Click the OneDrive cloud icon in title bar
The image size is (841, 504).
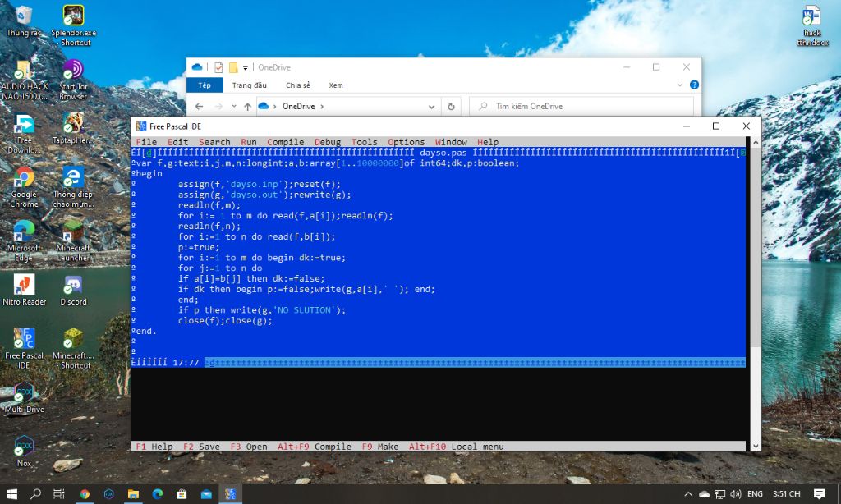point(197,67)
